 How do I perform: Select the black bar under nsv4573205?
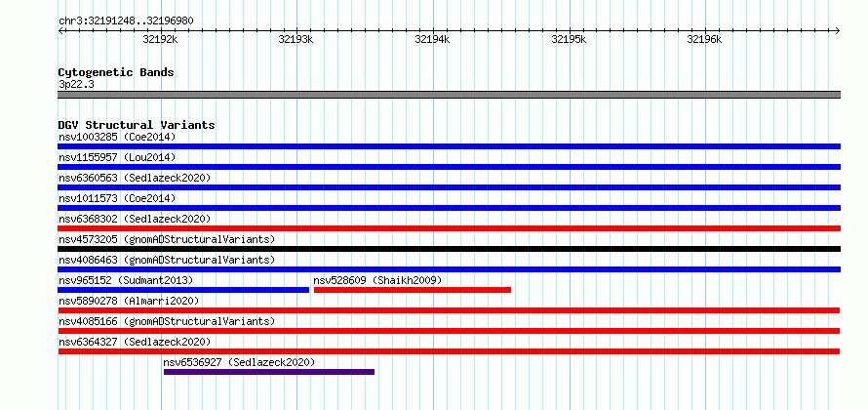click(449, 249)
